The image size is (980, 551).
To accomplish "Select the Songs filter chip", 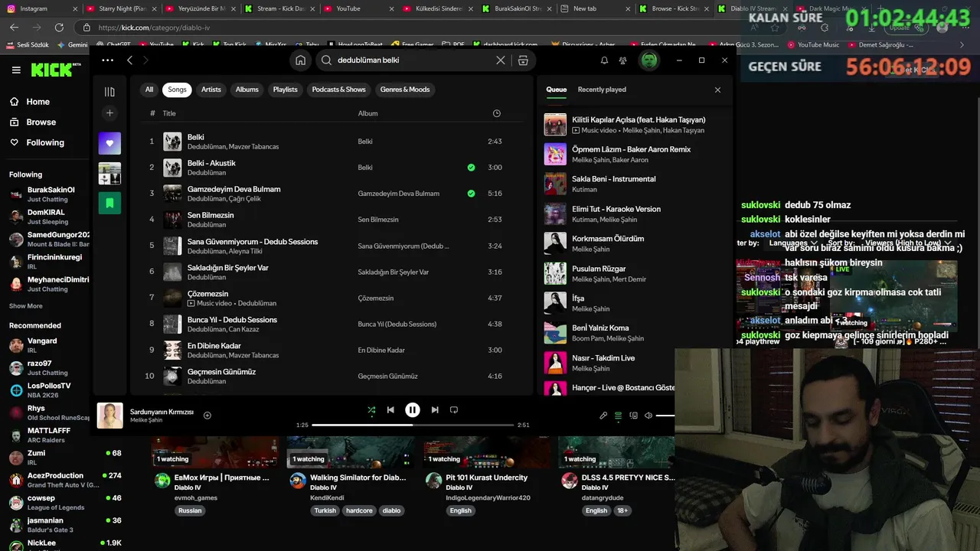I will [178, 90].
